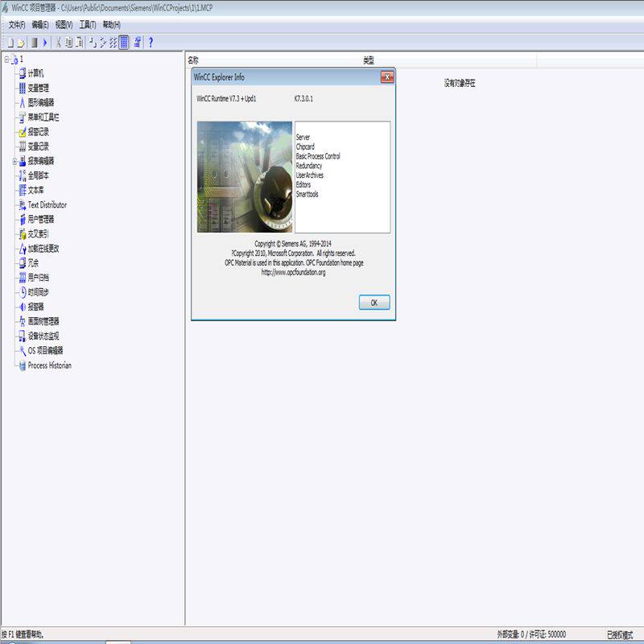
Task: Select 变量管理 in the project tree
Action: (38, 88)
